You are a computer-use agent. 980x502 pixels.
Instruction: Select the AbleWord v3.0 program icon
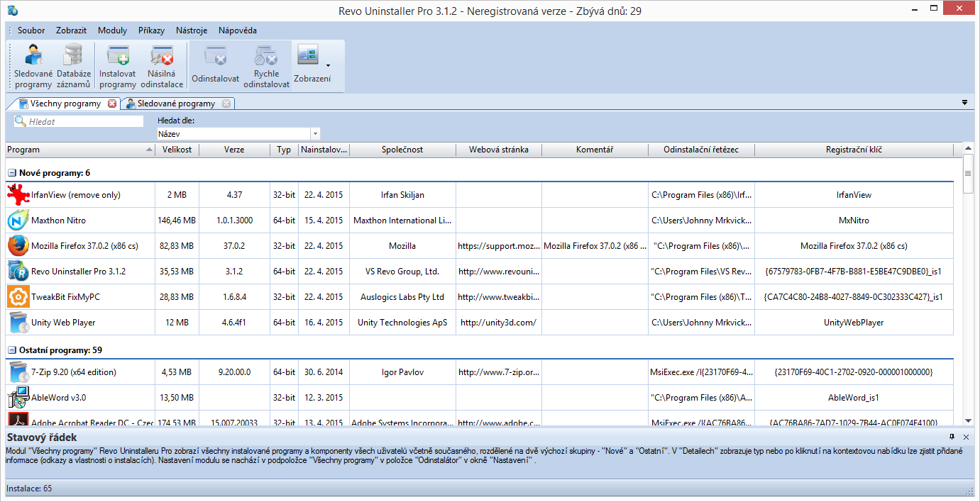tap(18, 397)
